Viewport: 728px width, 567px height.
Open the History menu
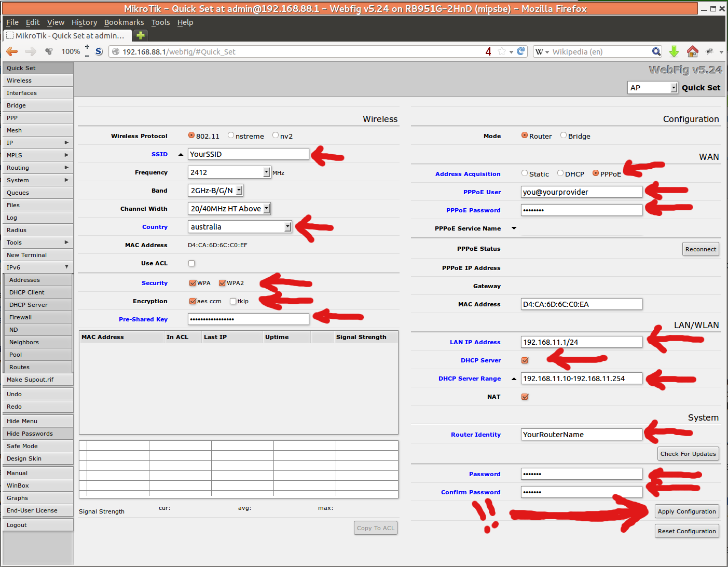point(84,22)
